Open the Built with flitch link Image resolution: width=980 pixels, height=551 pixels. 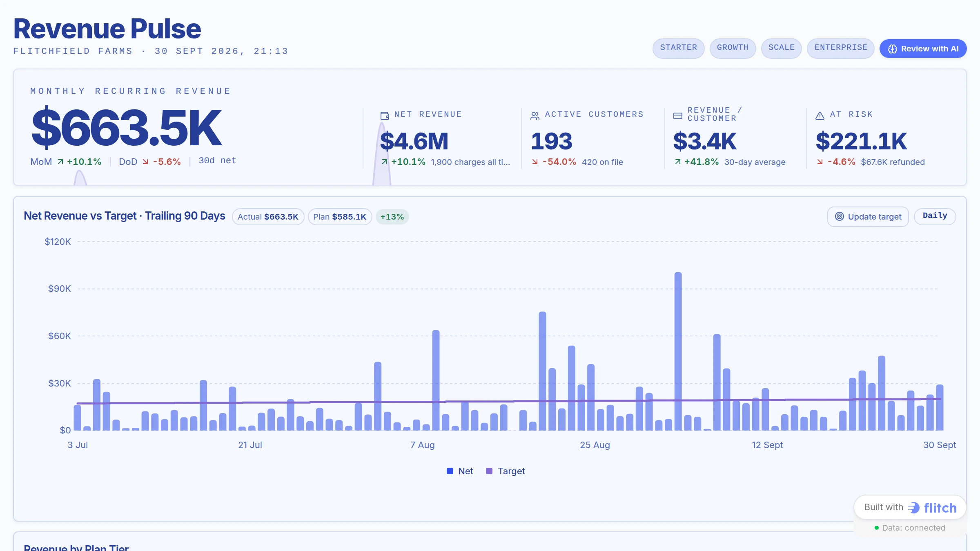pyautogui.click(x=910, y=507)
